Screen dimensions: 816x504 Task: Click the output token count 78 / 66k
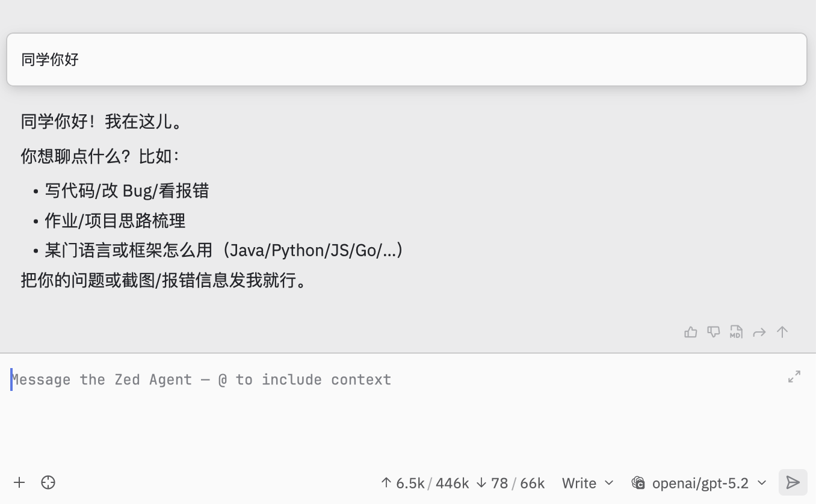[x=510, y=483]
